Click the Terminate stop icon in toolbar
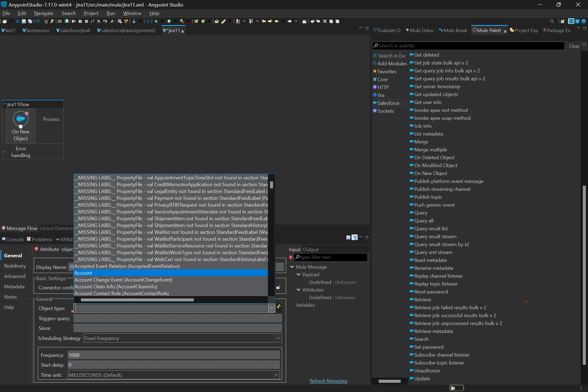The width and height of the screenshot is (588, 392). 86,21
